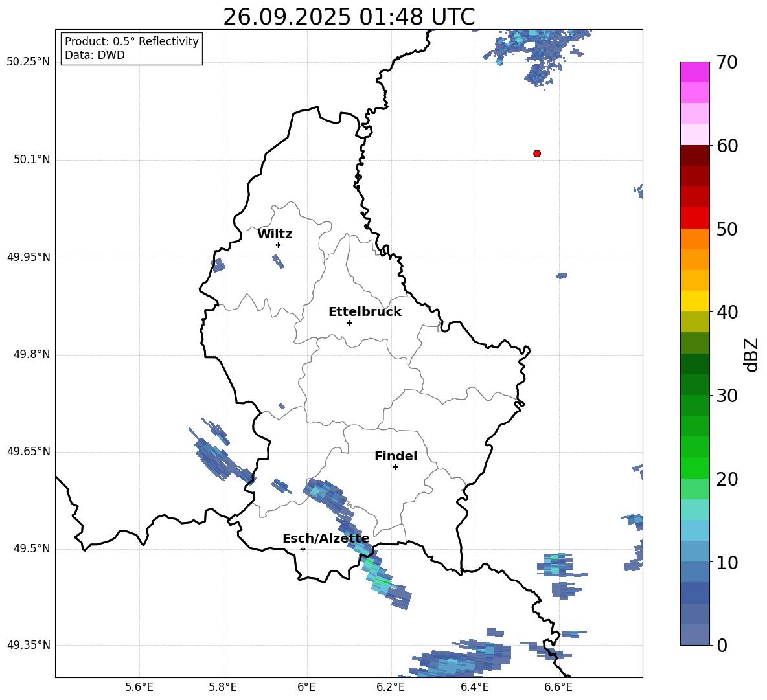The image size is (767, 700).
Task: Click the 49.5°N latitude label
Action: (x=31, y=548)
